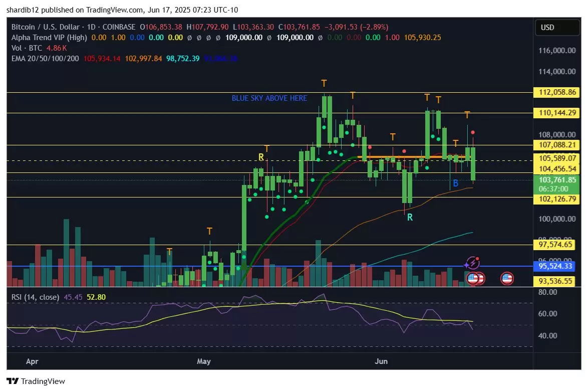
Task: Click the 102,126.79 price level label
Action: coord(557,199)
